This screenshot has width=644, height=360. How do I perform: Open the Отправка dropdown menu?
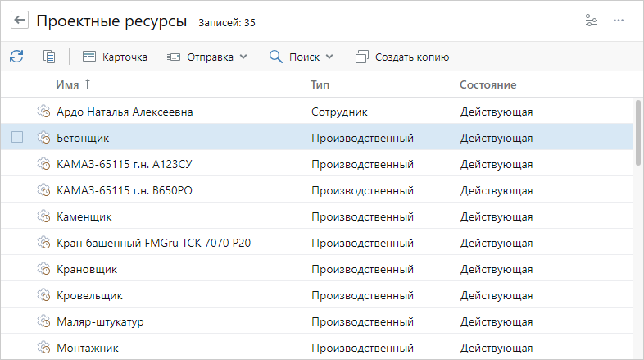[x=207, y=57]
